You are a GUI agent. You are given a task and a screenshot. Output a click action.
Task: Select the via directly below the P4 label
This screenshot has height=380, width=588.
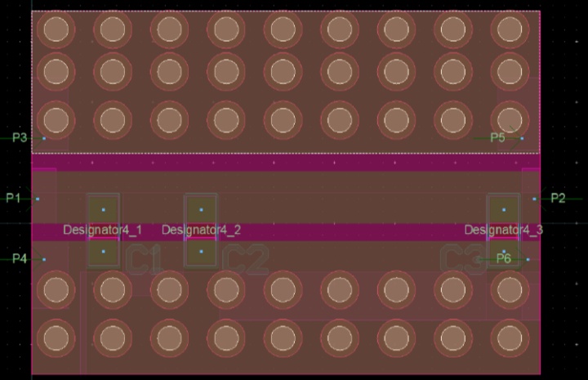[x=56, y=289]
